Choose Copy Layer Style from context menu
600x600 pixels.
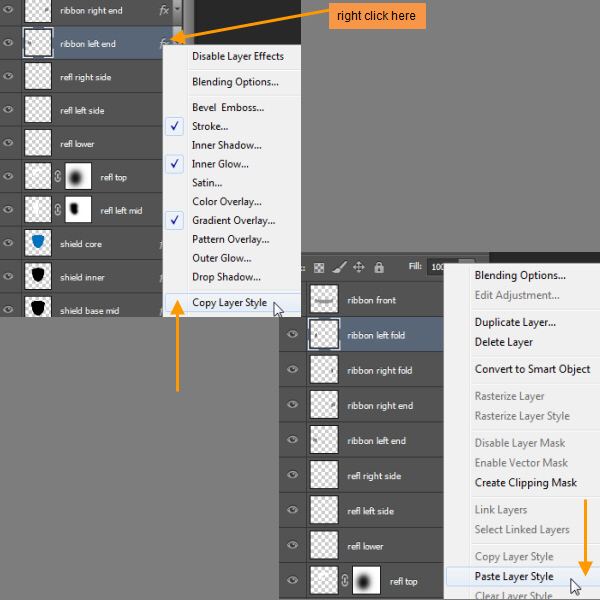pyautogui.click(x=229, y=302)
